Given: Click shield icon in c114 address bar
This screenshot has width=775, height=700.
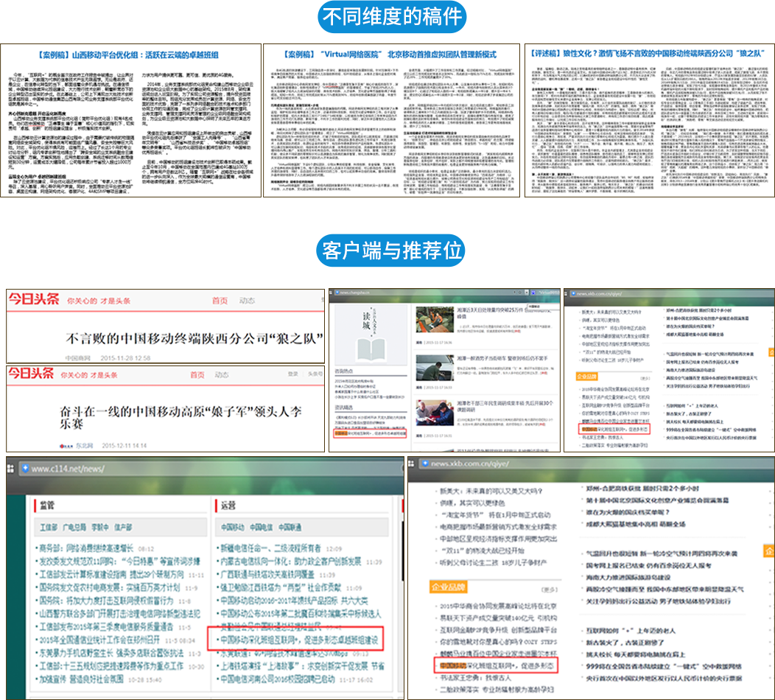Looking at the screenshot, I should pyautogui.click(x=25, y=468).
